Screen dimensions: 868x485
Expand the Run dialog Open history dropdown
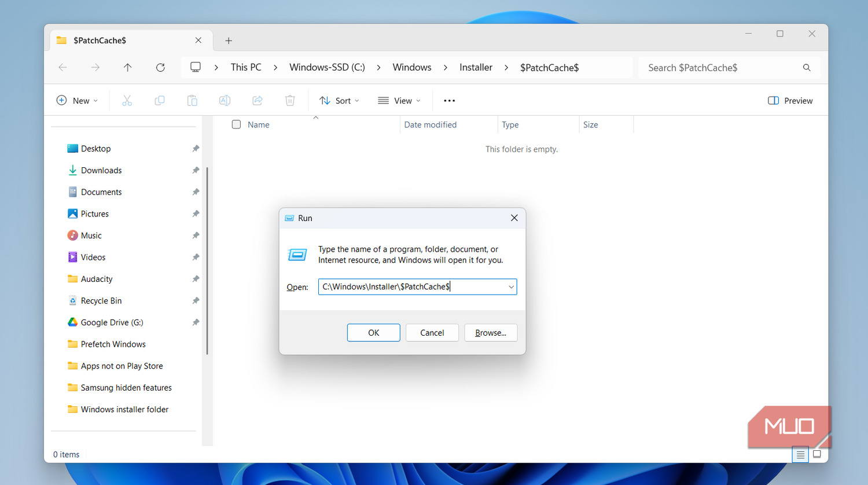tap(511, 287)
